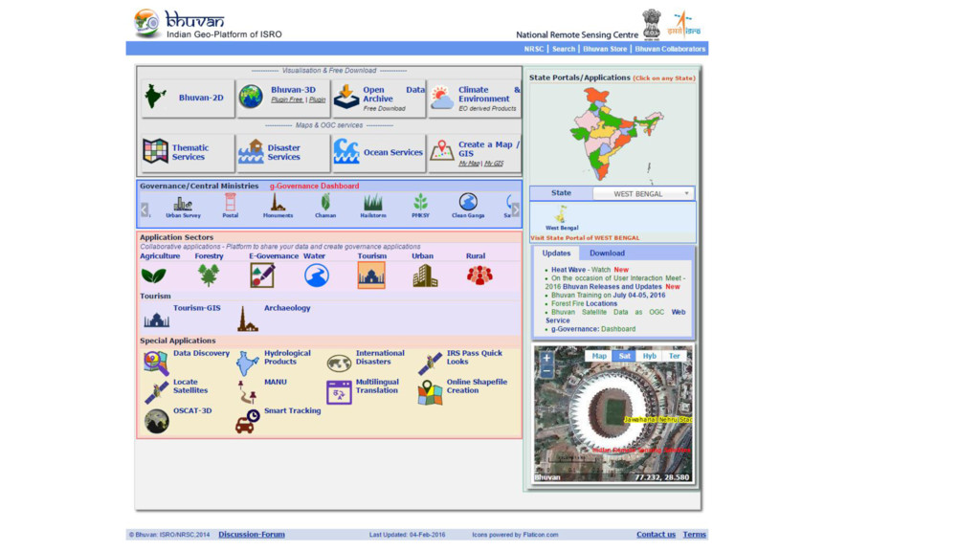Click the Bhuvan logo
980x551 pixels.
208,24
